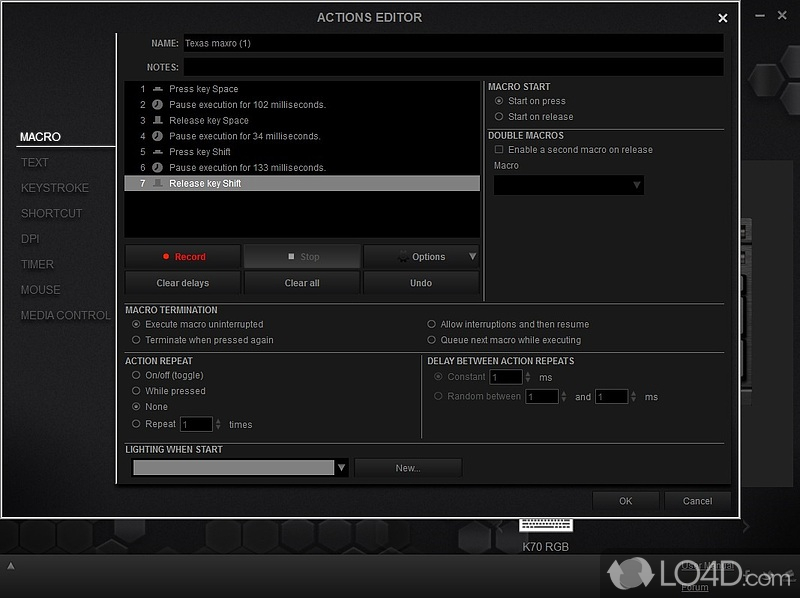Select Start on release option
The height and width of the screenshot is (598, 800).
pyautogui.click(x=499, y=117)
